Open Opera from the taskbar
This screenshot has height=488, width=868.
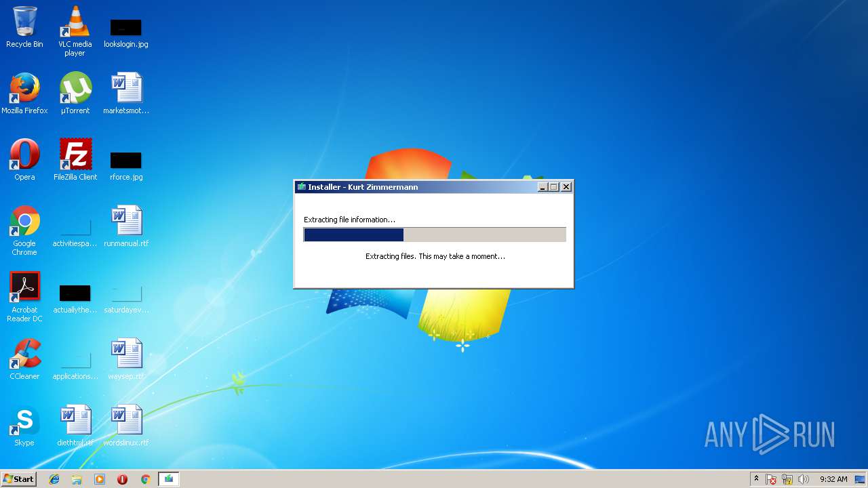click(x=123, y=479)
